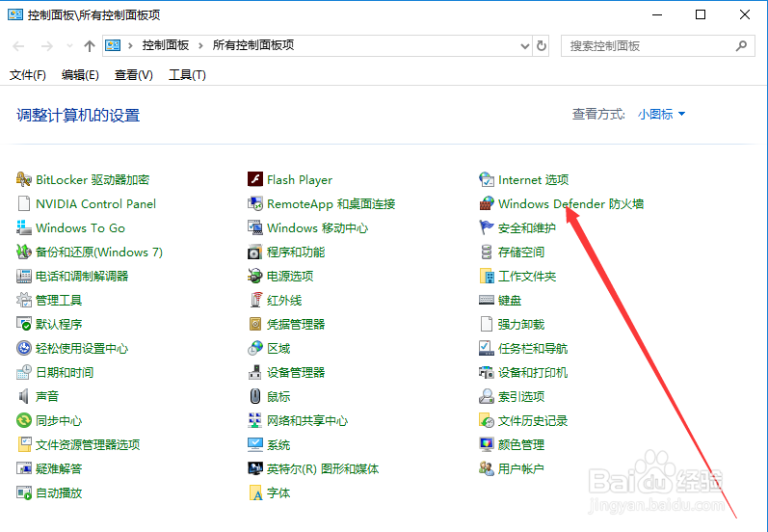The width and height of the screenshot is (768, 532).
Task: Expand the 小图标 view-by dropdown
Action: point(661,114)
